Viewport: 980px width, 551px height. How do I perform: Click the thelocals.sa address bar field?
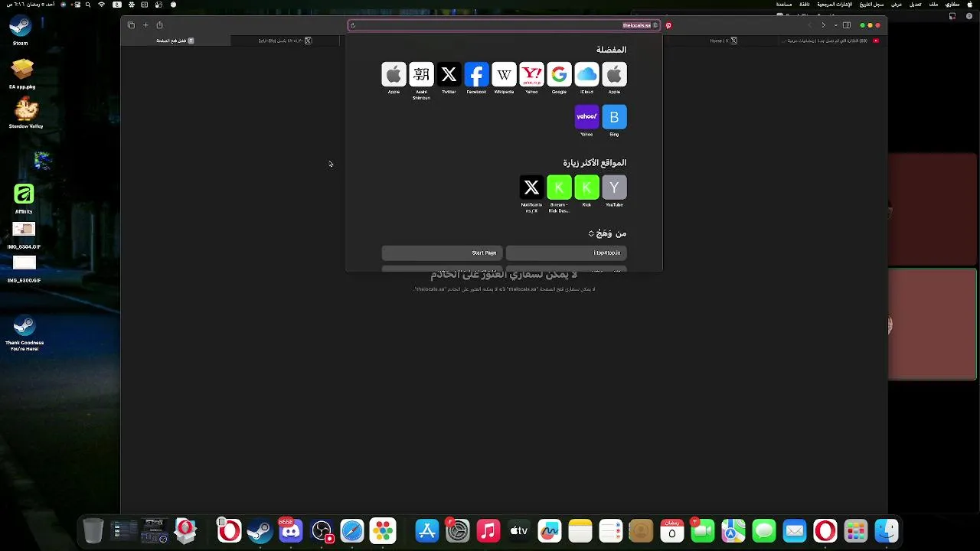click(x=504, y=25)
